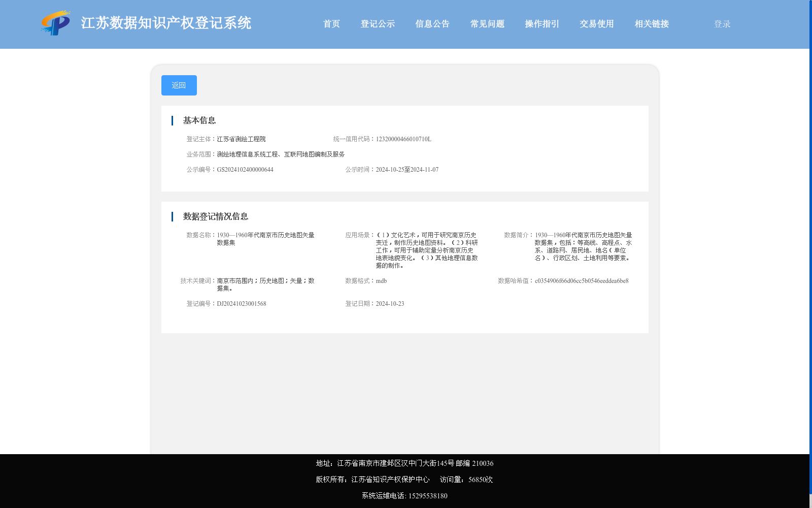This screenshot has width=812, height=508.
Task: Click the Jiangsu IP system logo icon
Action: point(55,23)
